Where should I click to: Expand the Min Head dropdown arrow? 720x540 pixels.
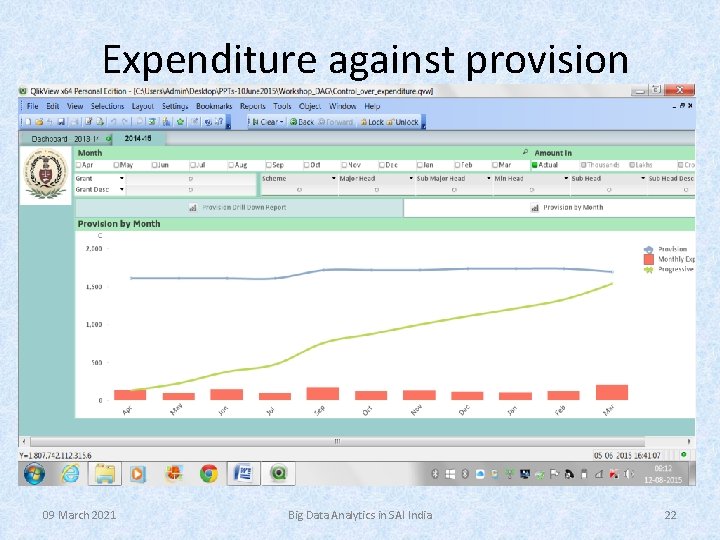pos(566,178)
